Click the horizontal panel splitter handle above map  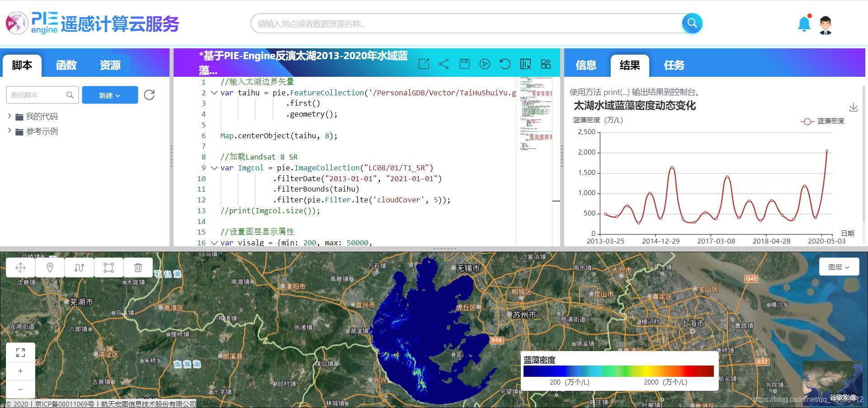[445, 249]
